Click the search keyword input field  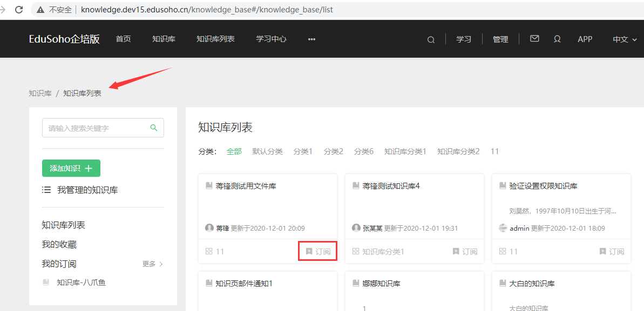(x=103, y=128)
